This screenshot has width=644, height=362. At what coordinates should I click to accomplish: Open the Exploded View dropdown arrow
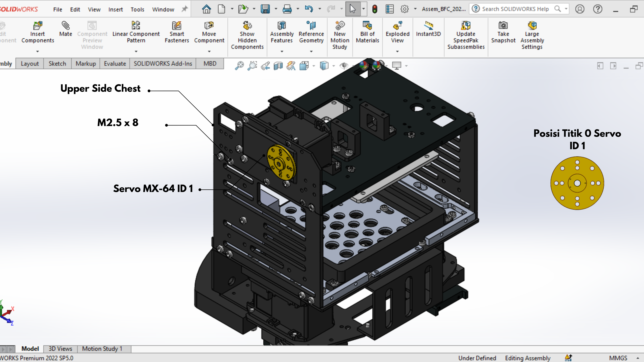[397, 51]
